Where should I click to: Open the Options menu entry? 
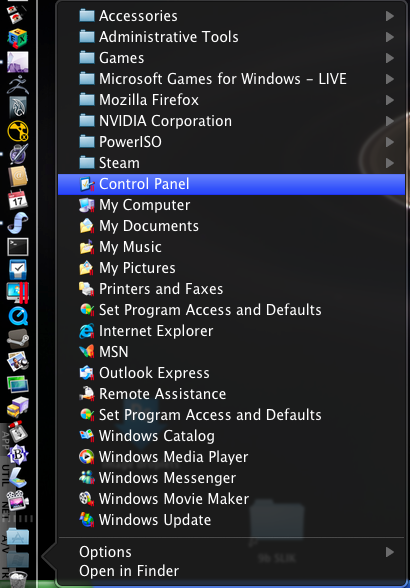click(x=231, y=552)
